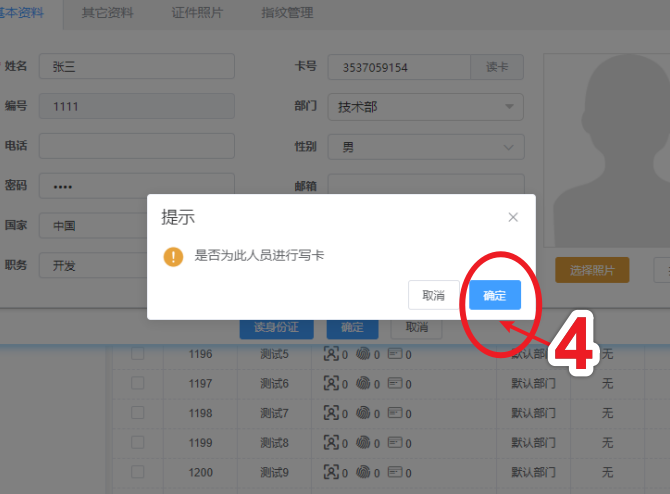Click card icon in row 1198
The height and width of the screenshot is (494, 670).
[394, 413]
